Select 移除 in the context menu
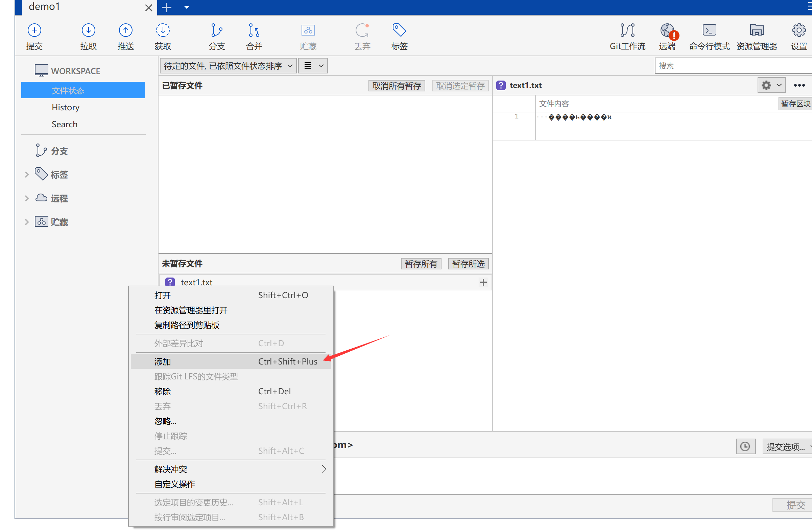This screenshot has width=812, height=530. pyautogui.click(x=162, y=391)
